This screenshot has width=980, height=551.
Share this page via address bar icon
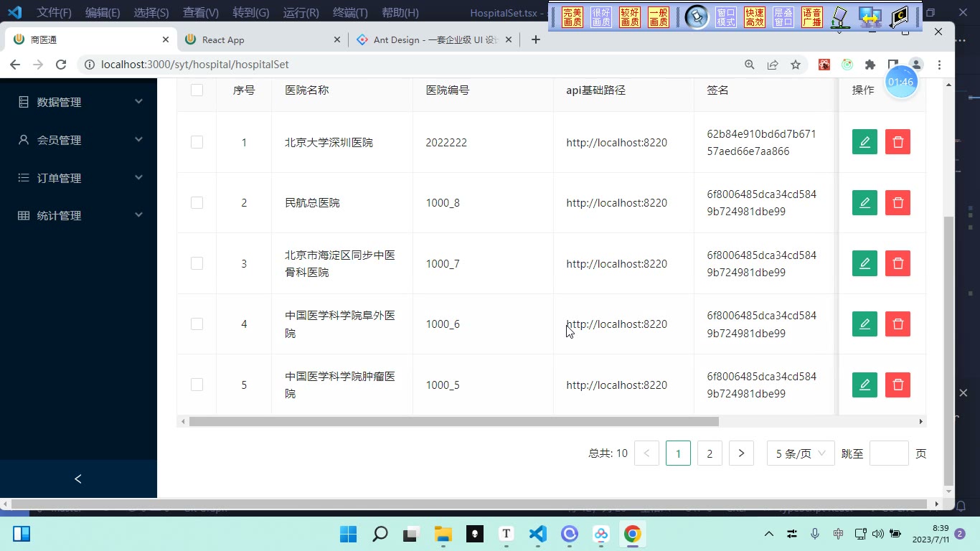[773, 65]
